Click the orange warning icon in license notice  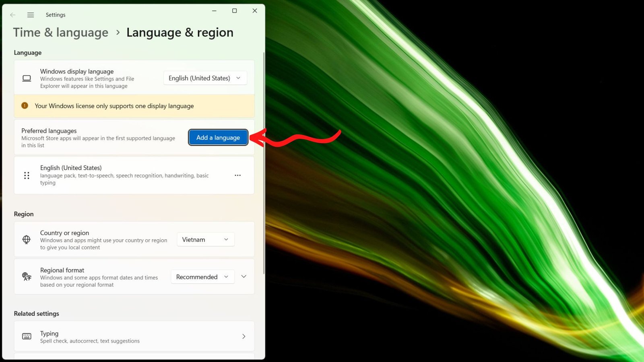pyautogui.click(x=25, y=106)
